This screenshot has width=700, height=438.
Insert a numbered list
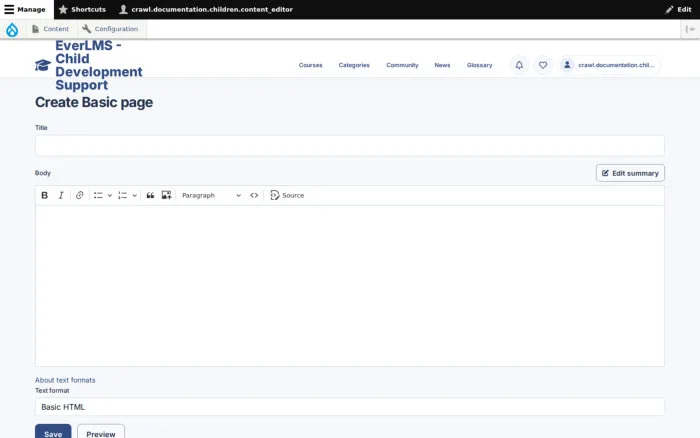click(122, 195)
